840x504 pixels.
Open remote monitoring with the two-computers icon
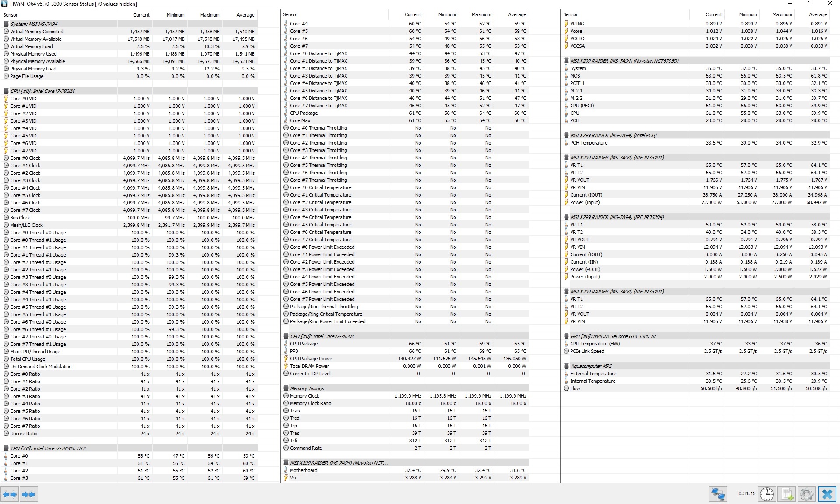click(718, 494)
